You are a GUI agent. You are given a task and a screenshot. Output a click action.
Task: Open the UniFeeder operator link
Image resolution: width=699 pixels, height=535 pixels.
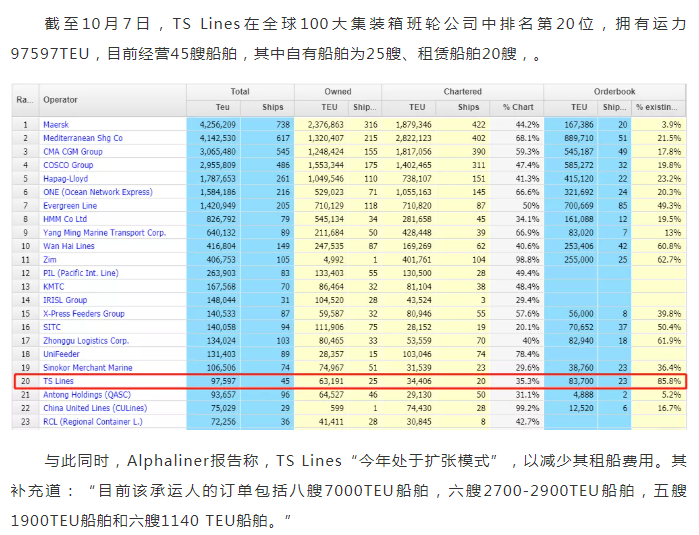(61, 354)
